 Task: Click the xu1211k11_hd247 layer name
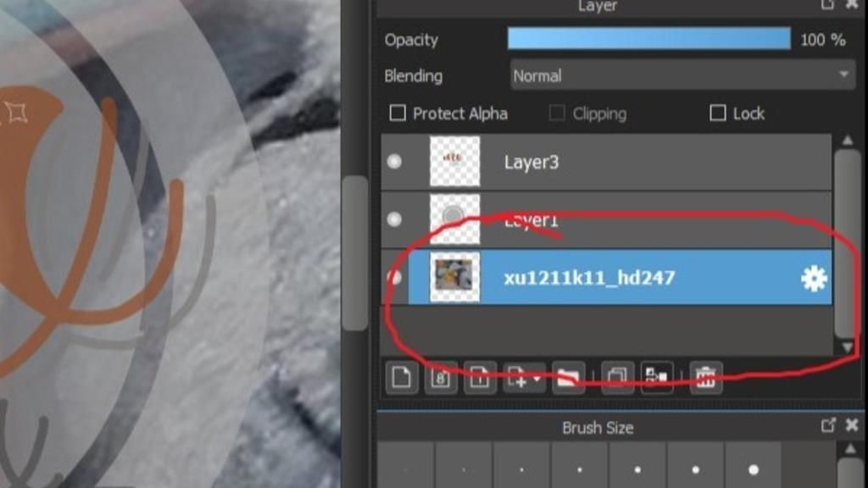tap(589, 278)
